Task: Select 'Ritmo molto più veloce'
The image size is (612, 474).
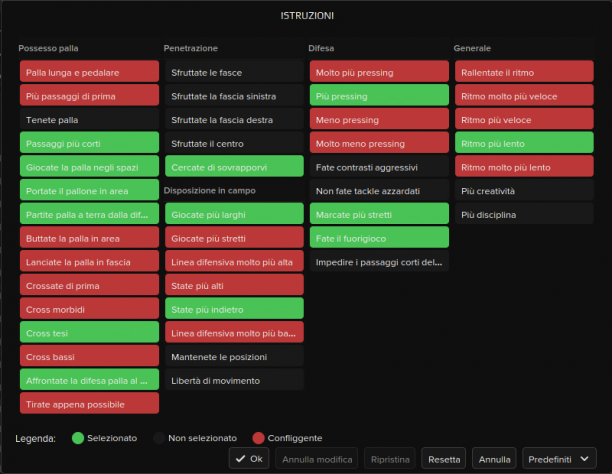Action: 524,95
